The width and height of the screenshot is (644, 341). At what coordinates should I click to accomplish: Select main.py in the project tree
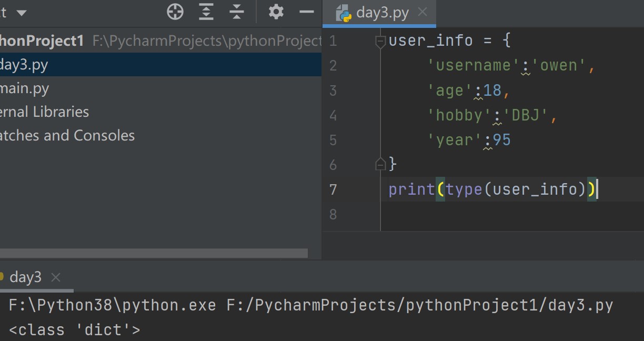[25, 88]
